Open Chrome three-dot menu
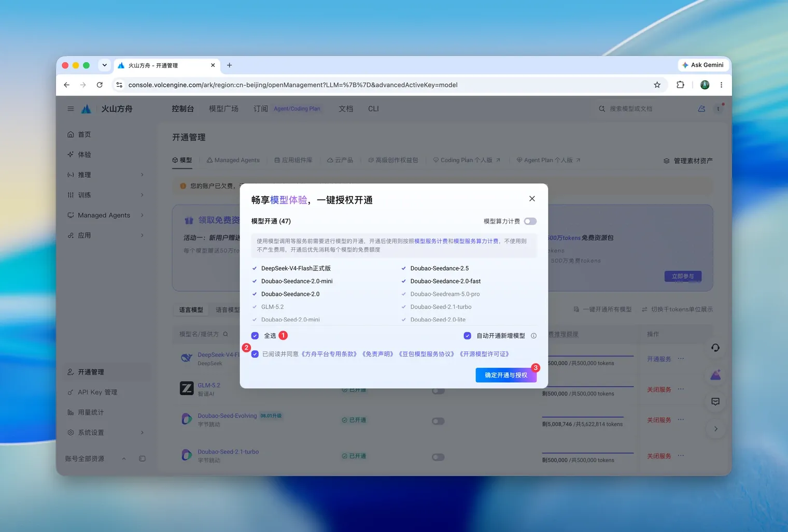 tap(721, 85)
